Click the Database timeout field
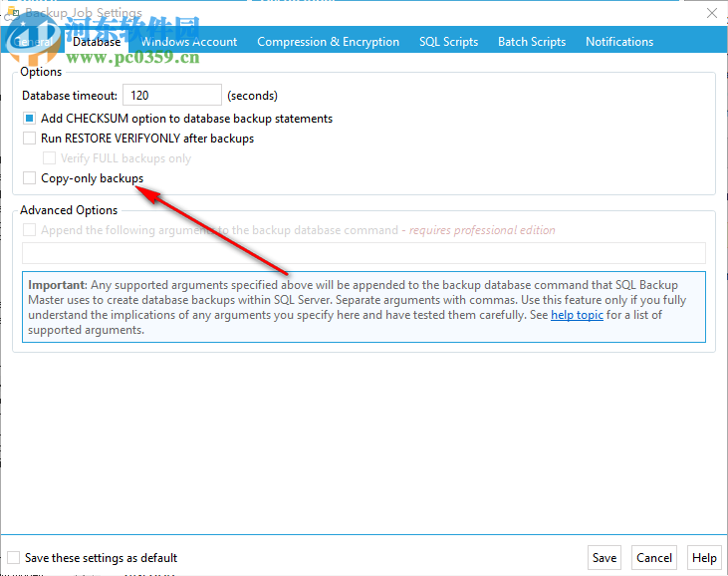This screenshot has width=728, height=576. point(171,96)
